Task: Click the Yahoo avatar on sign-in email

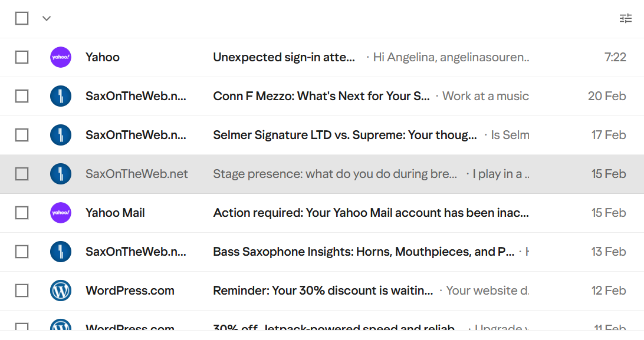Action: point(61,57)
